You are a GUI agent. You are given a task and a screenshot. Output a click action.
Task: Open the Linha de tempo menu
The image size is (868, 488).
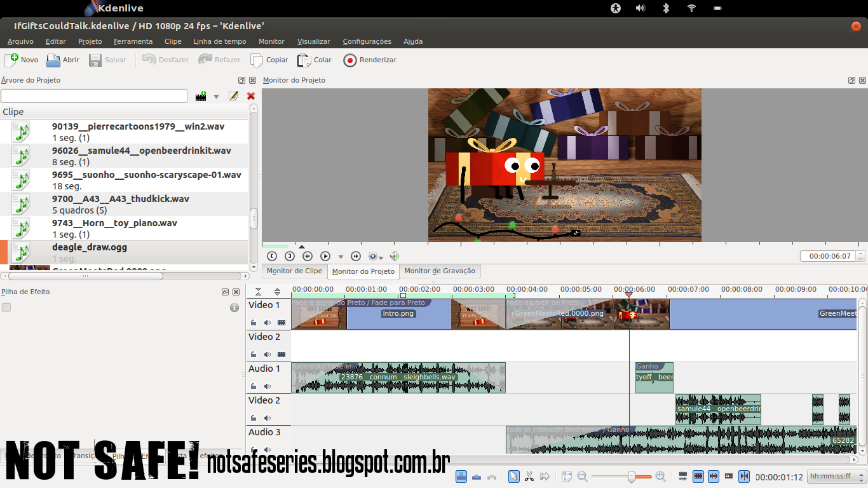coord(219,41)
